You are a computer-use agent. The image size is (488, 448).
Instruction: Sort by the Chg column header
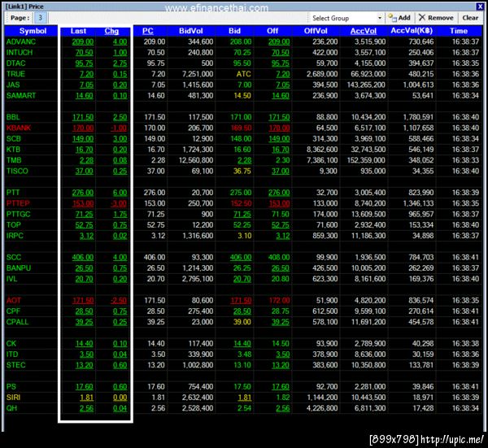tap(111, 31)
